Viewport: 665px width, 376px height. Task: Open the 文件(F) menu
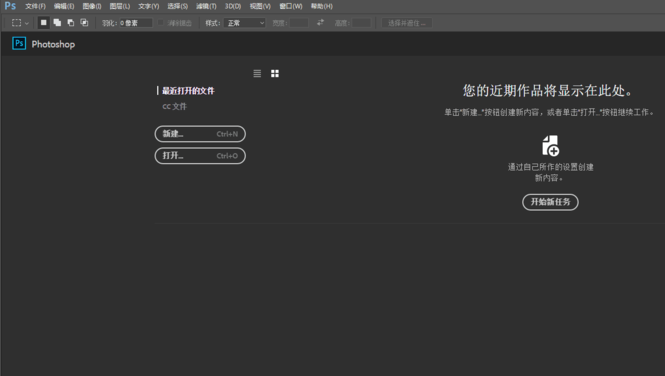coord(35,6)
